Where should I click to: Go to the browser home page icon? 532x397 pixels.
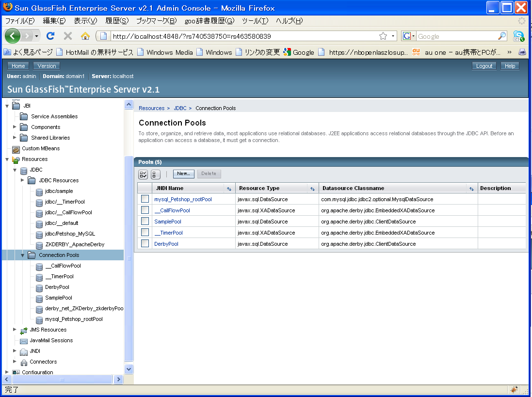click(x=85, y=35)
